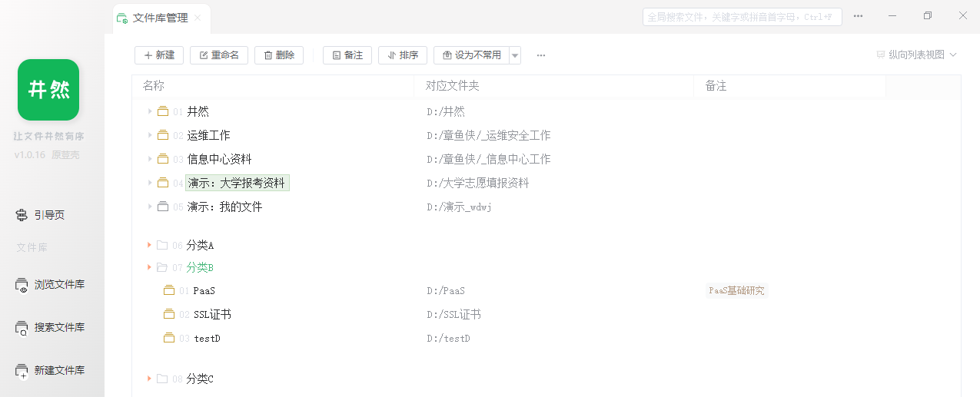Select the 信息中心资料 library name

(220, 159)
